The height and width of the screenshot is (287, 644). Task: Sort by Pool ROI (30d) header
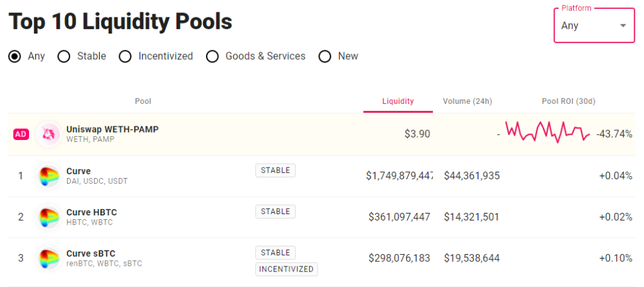coord(569,101)
